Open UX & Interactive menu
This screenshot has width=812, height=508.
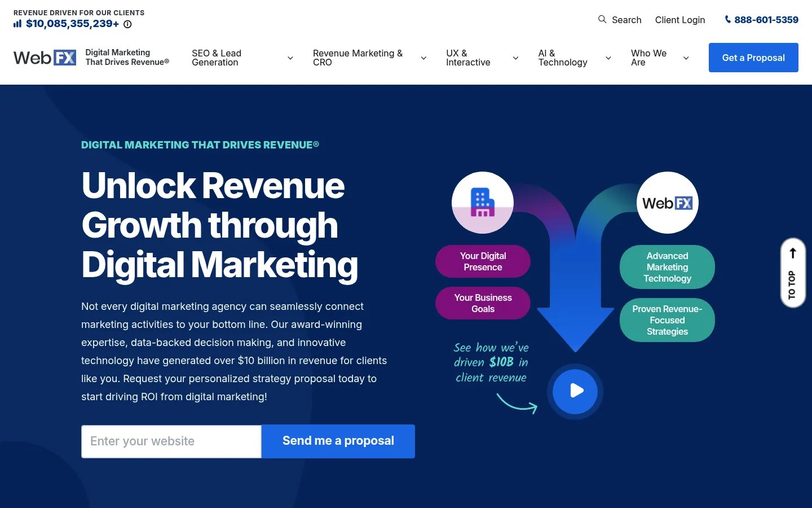pos(468,58)
